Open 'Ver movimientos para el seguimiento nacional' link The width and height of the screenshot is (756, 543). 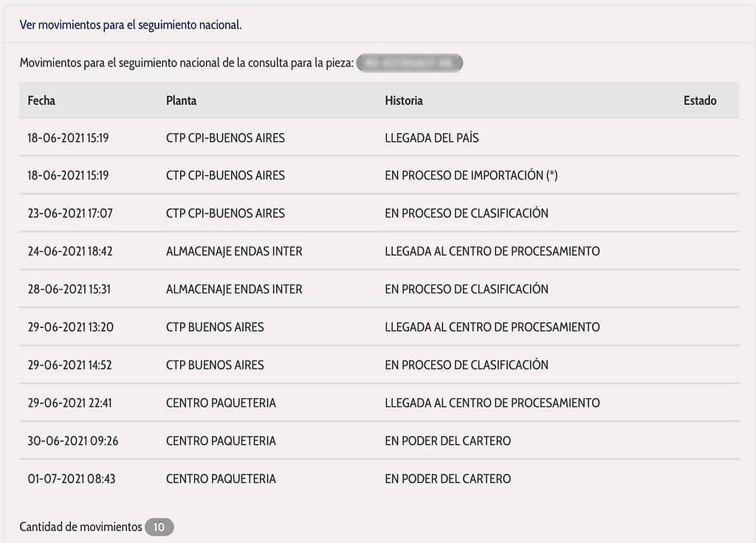[x=131, y=25]
